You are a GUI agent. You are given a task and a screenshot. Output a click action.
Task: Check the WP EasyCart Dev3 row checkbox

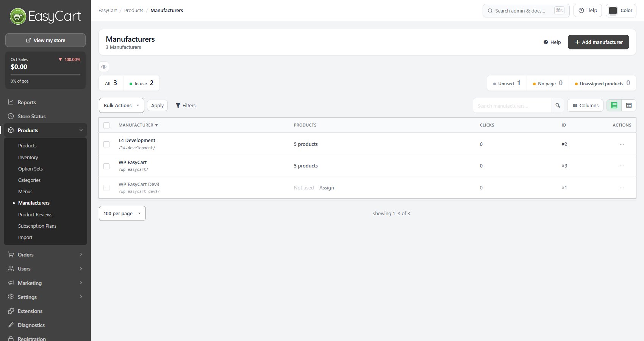point(106,188)
